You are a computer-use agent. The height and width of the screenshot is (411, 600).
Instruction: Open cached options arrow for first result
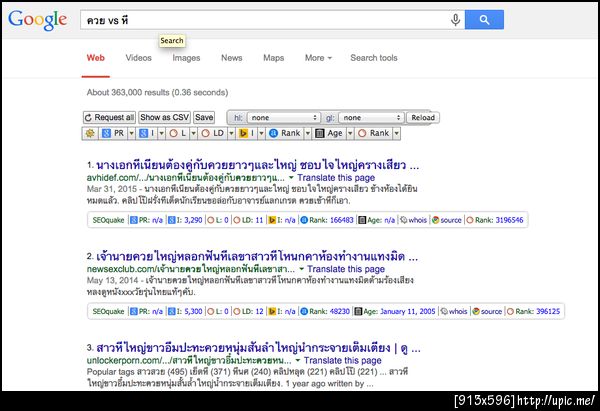pos(291,178)
